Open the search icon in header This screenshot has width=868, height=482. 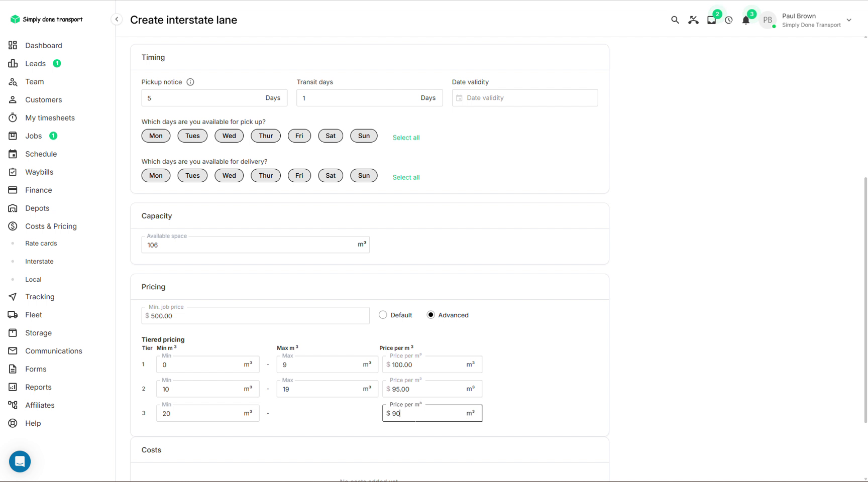[675, 20]
